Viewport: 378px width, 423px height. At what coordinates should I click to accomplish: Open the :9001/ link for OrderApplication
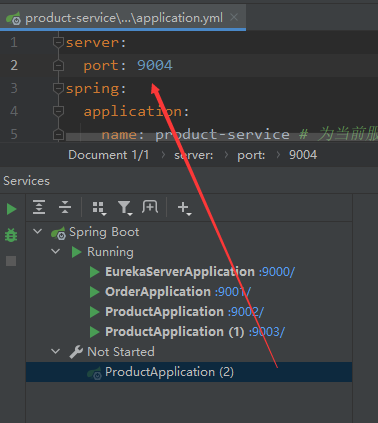tap(233, 292)
